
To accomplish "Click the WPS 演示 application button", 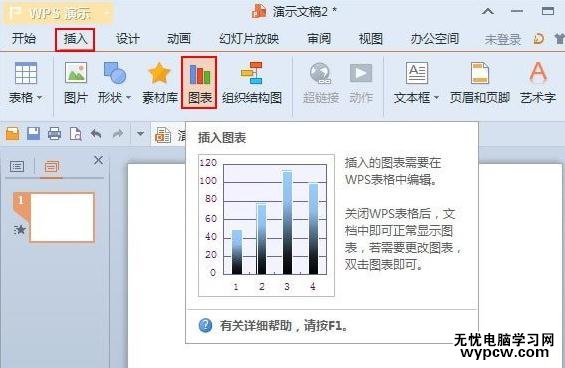I will pyautogui.click(x=59, y=13).
